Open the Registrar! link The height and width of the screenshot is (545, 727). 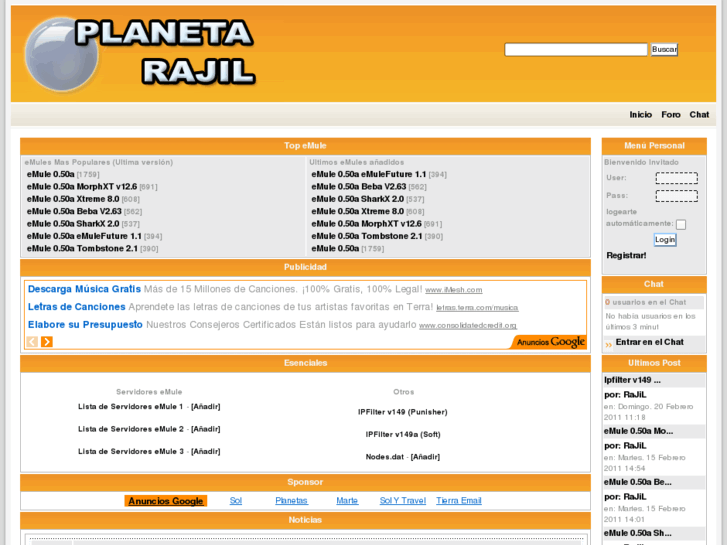[626, 256]
